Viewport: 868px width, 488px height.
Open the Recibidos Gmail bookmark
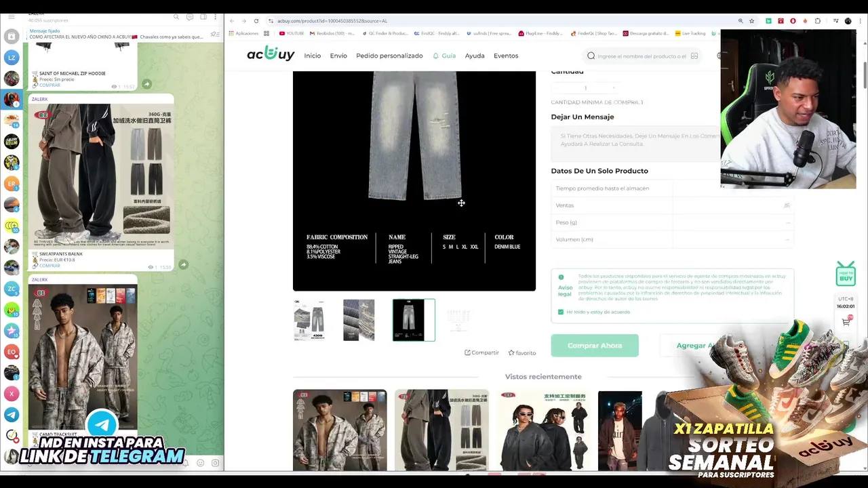tap(332, 33)
